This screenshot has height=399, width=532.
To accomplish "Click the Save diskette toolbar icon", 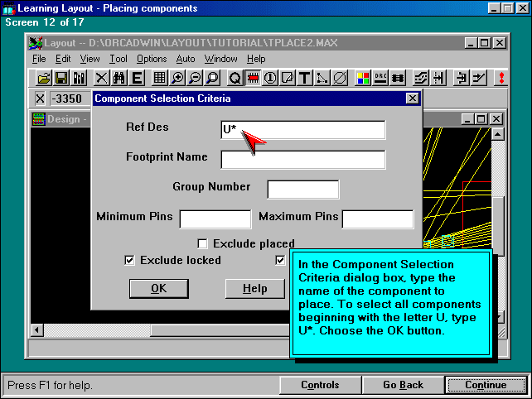I will pos(61,78).
